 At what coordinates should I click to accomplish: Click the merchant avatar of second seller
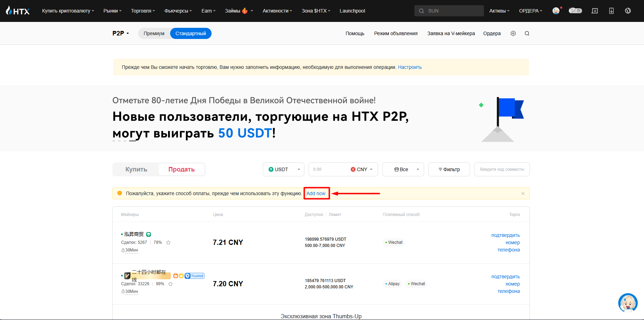pos(127,276)
